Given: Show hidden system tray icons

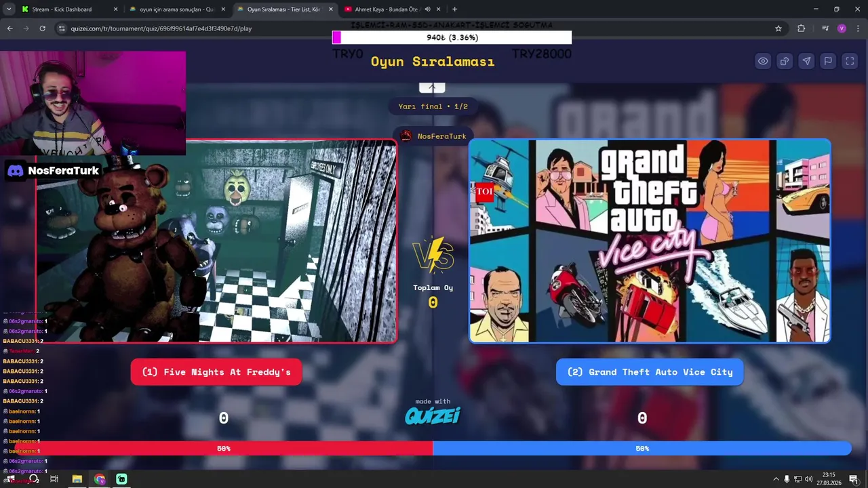Looking at the screenshot, I should point(776,479).
